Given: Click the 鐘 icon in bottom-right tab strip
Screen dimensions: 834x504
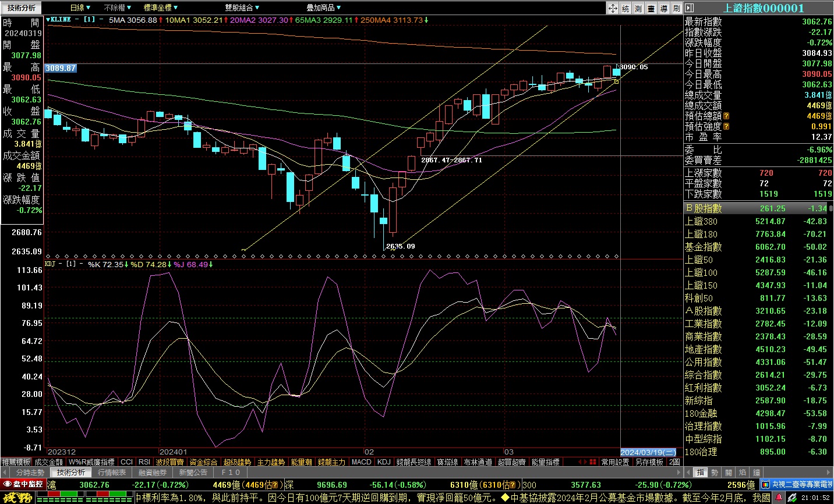Looking at the screenshot, I should pos(757,473).
